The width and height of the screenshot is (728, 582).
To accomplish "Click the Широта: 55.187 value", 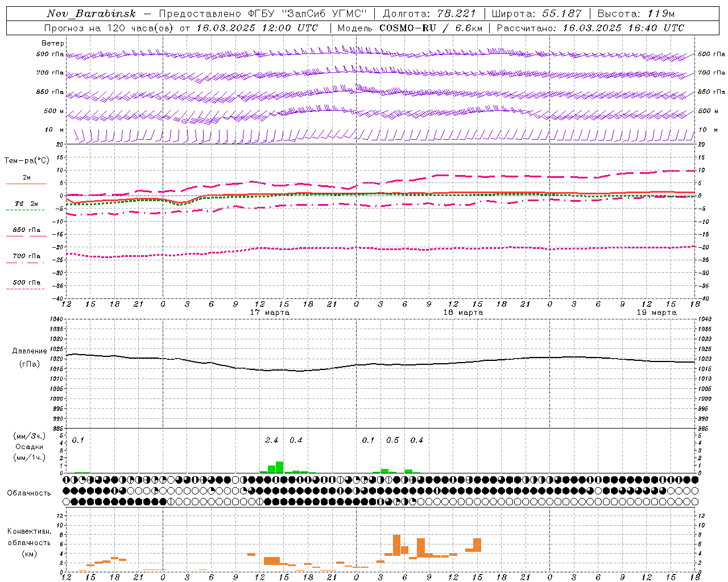I will click(x=537, y=14).
